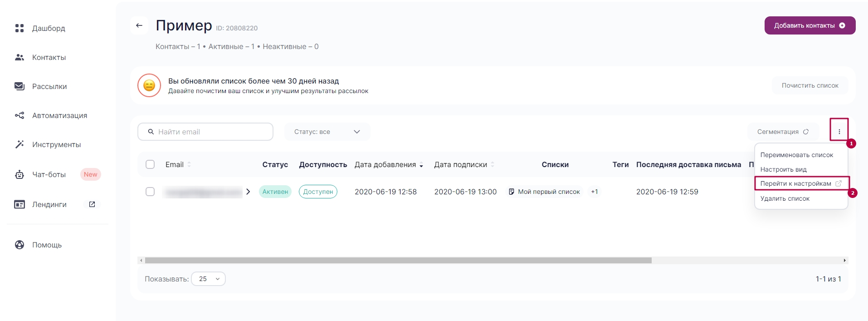Click the magnifier icon in search field
This screenshot has width=868, height=321.
(151, 132)
